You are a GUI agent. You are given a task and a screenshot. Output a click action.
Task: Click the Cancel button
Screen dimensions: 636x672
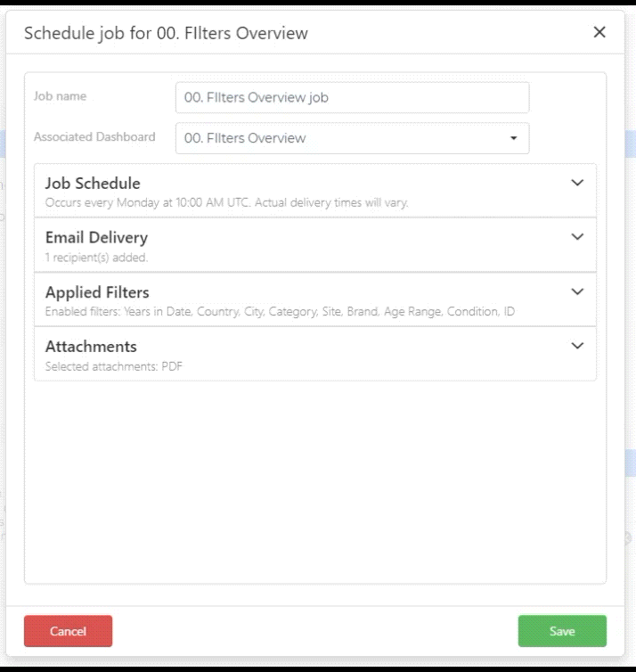tap(68, 631)
